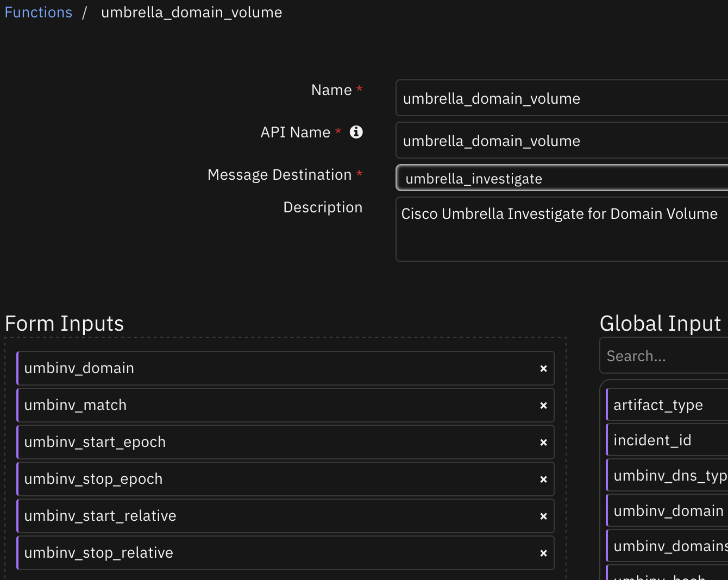
Task: Remove umbinv_match from Form Inputs
Action: pyautogui.click(x=543, y=406)
